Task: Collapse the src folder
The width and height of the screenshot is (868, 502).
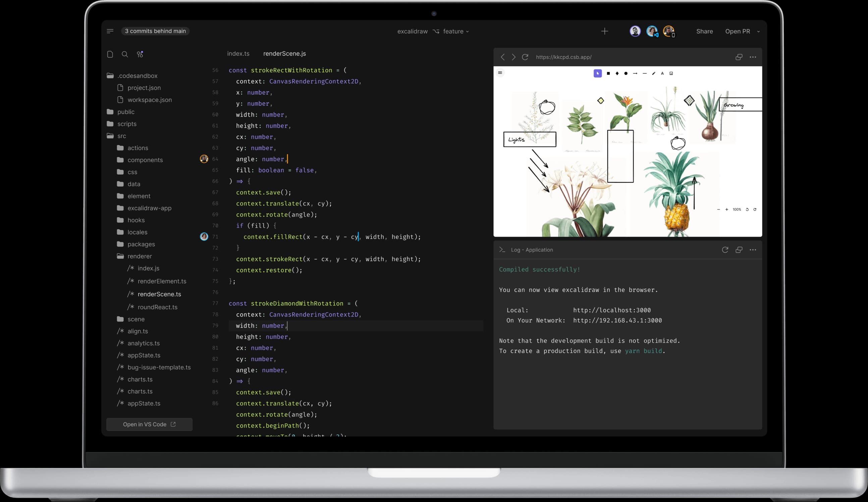Action: click(x=116, y=136)
